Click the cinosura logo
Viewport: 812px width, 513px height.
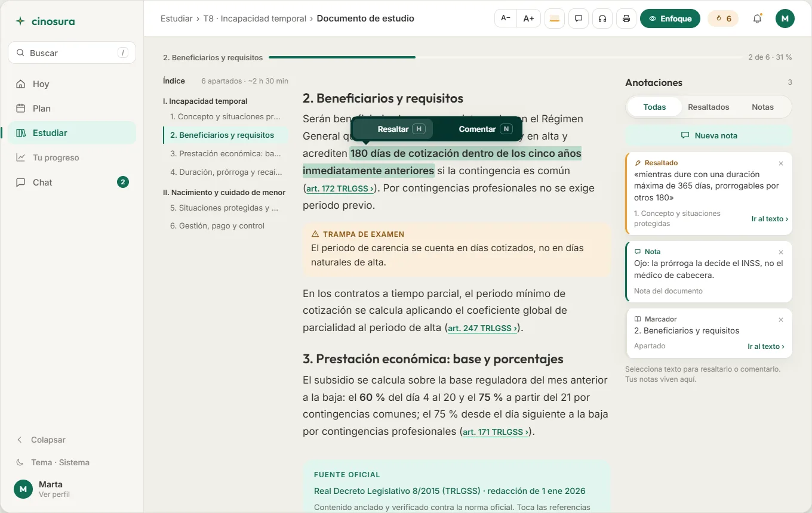point(45,21)
